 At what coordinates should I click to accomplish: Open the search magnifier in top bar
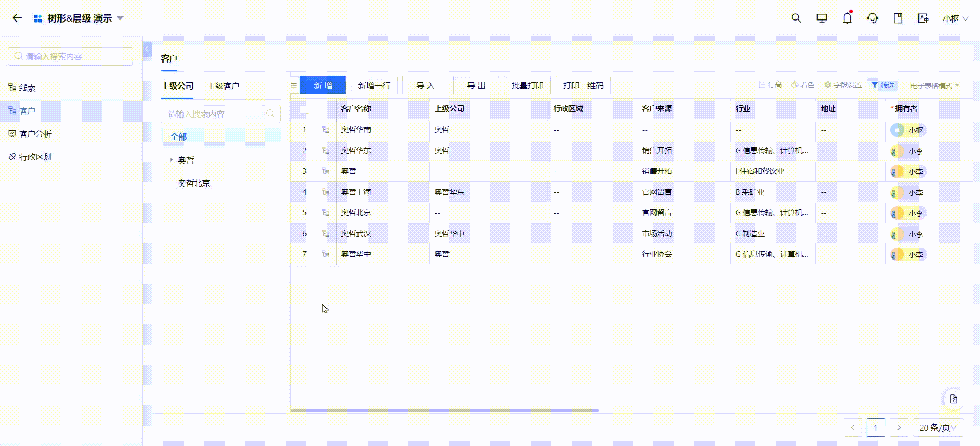796,18
